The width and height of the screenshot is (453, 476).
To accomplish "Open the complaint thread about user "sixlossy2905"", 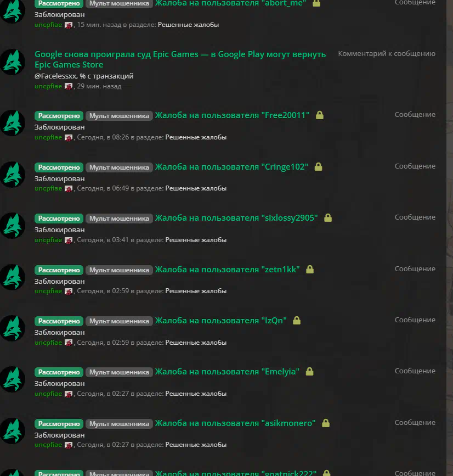I will click(x=236, y=217).
